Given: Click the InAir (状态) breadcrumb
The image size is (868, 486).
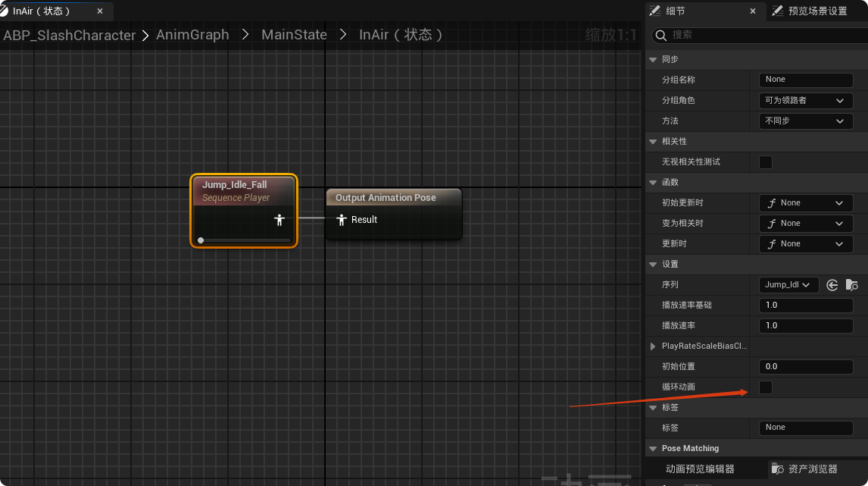Looking at the screenshot, I should coord(400,35).
